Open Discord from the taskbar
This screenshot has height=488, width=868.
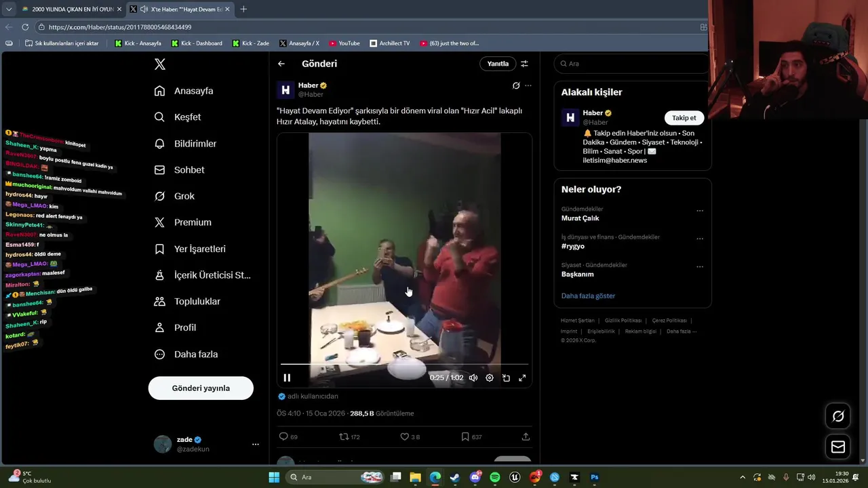pyautogui.click(x=475, y=477)
